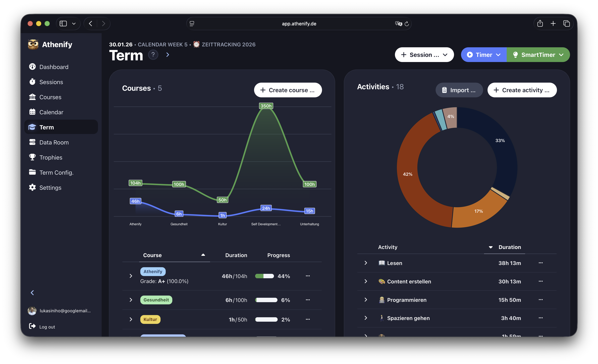Click the Settings gear icon
Viewport: 598px width, 364px height.
[33, 188]
